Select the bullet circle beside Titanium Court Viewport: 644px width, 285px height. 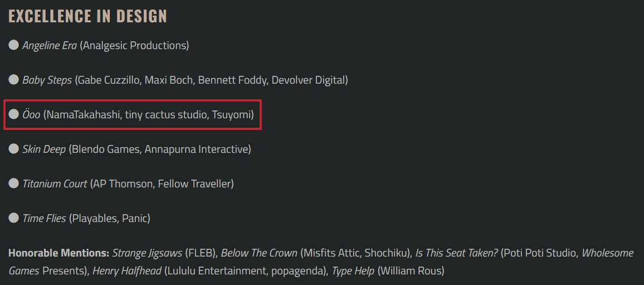click(14, 183)
